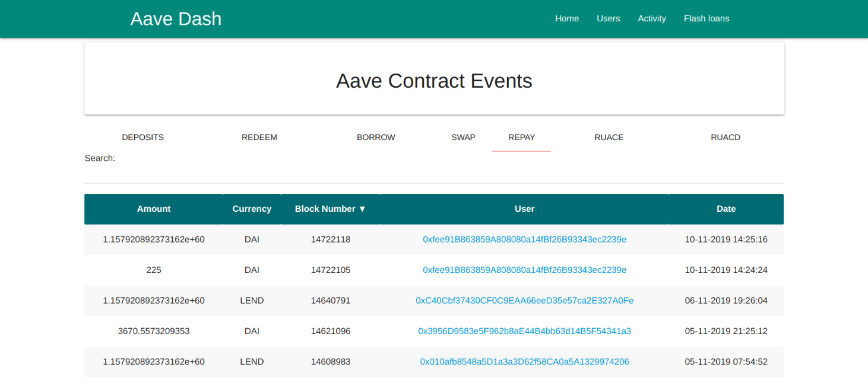Click block number 14608983

click(331, 362)
